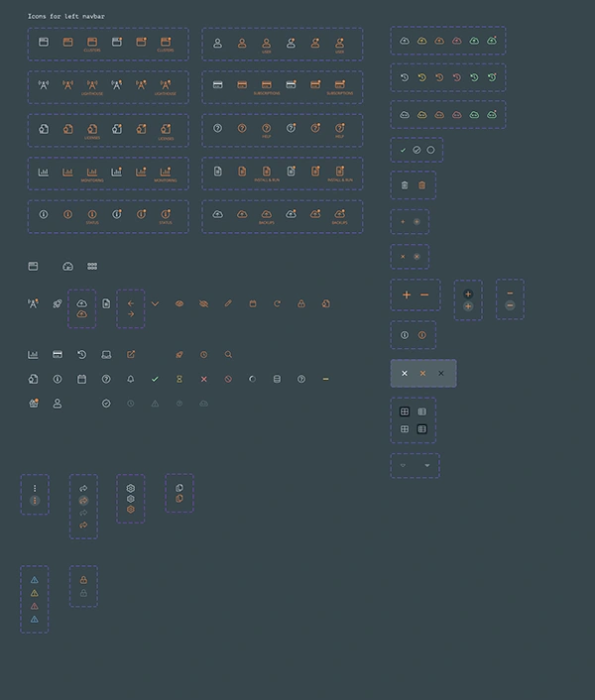Click the white database cylinder icon
595x700 pixels.
[x=277, y=379]
